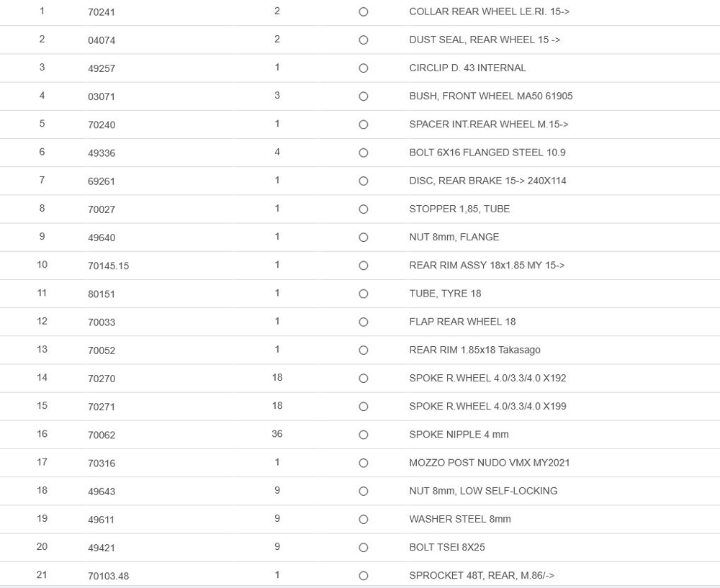Image resolution: width=720 pixels, height=588 pixels.
Task: Pick the circle for TUBE, TYRE 18
Action: tap(363, 294)
